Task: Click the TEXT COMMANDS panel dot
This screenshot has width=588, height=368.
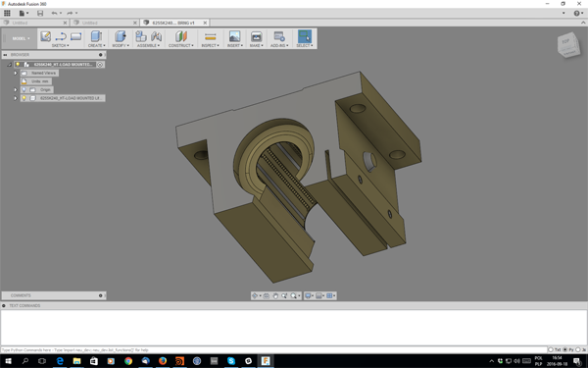Action: [4, 305]
